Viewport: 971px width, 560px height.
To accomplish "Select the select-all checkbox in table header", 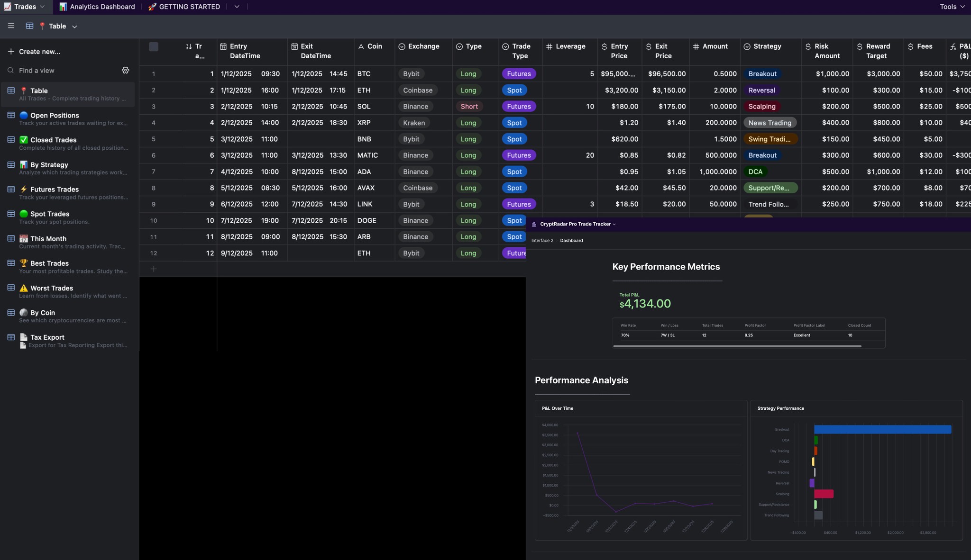I will (x=153, y=46).
